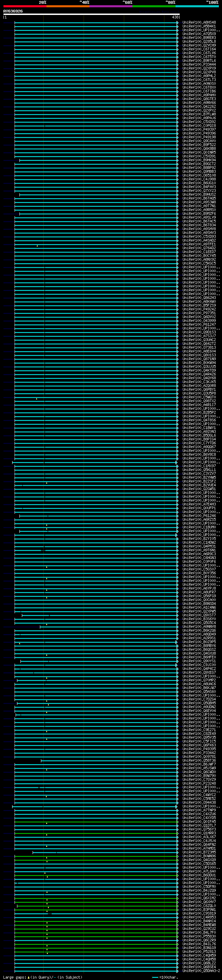Click the green ~80% identity legend segment

154,6
